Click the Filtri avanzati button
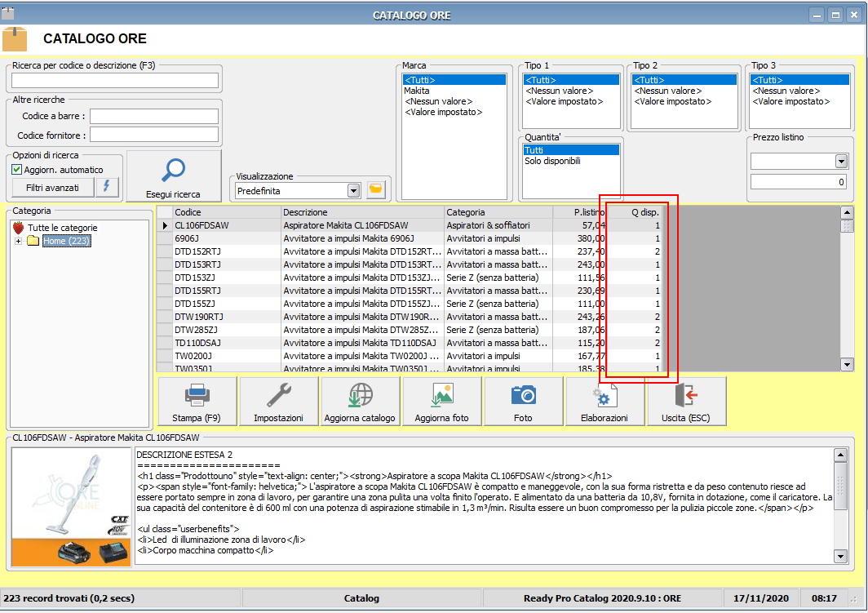Image resolution: width=868 pixels, height=613 pixels. [x=51, y=188]
